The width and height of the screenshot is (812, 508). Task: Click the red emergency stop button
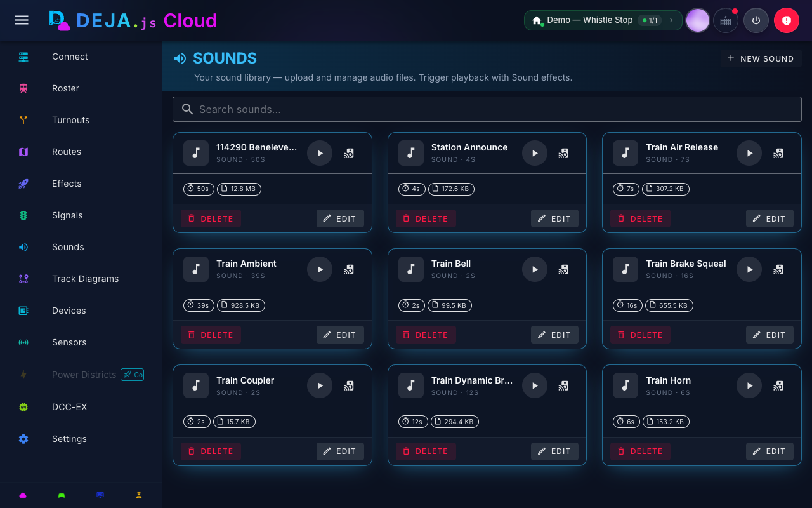[787, 20]
